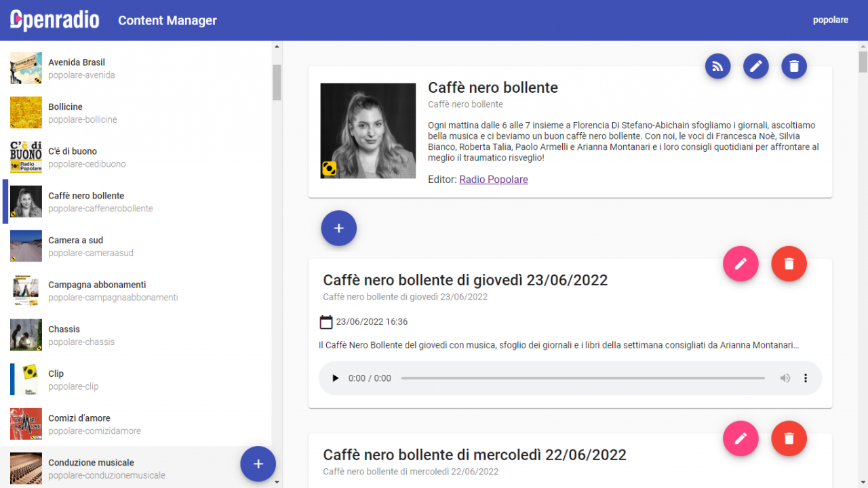This screenshot has height=488, width=868.
Task: Edit the episode from giovedì 23/06/2022
Action: 740,264
